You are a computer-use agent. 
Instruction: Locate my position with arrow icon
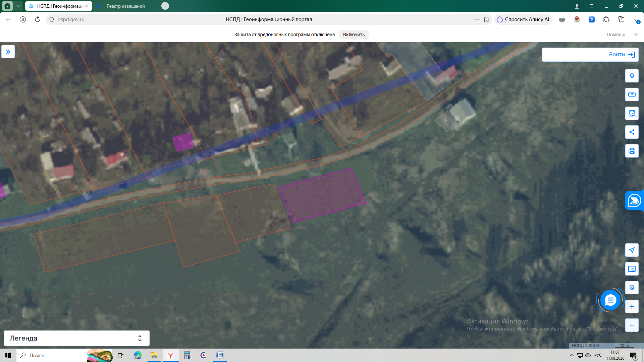tap(632, 250)
